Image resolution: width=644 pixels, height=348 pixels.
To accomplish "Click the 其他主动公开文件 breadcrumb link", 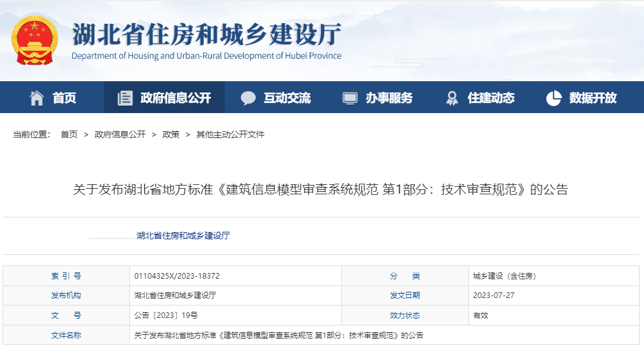I will tap(230, 134).
